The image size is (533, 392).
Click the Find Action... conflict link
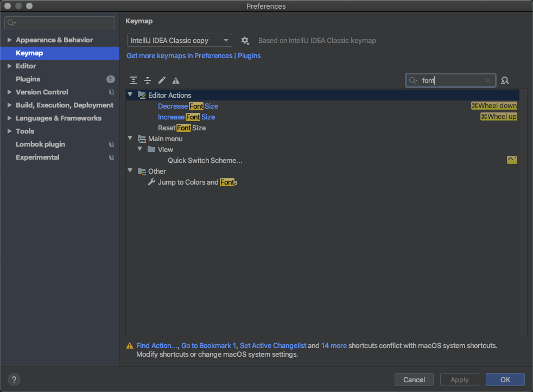pyautogui.click(x=157, y=346)
